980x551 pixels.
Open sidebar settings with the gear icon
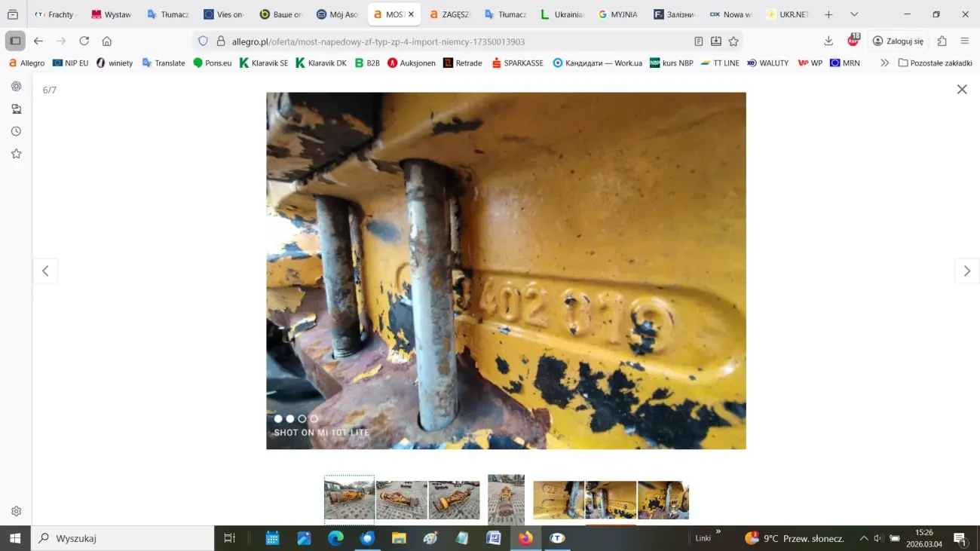pyautogui.click(x=16, y=510)
